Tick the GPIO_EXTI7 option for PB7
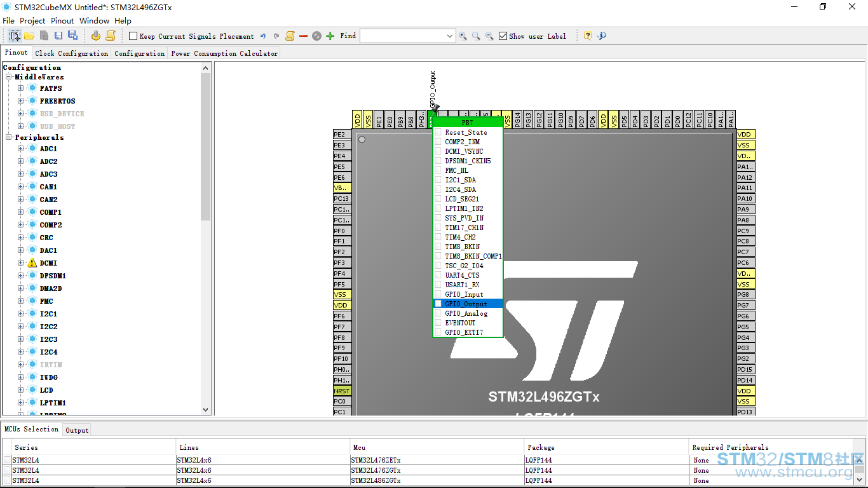 (438, 332)
